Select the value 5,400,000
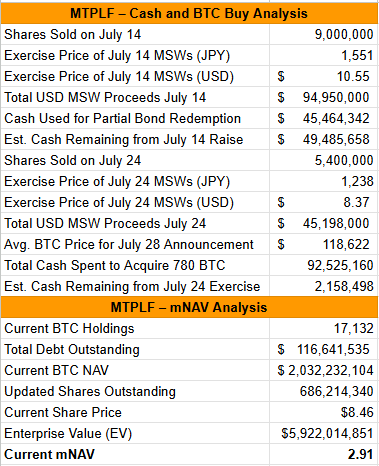 tap(344, 161)
